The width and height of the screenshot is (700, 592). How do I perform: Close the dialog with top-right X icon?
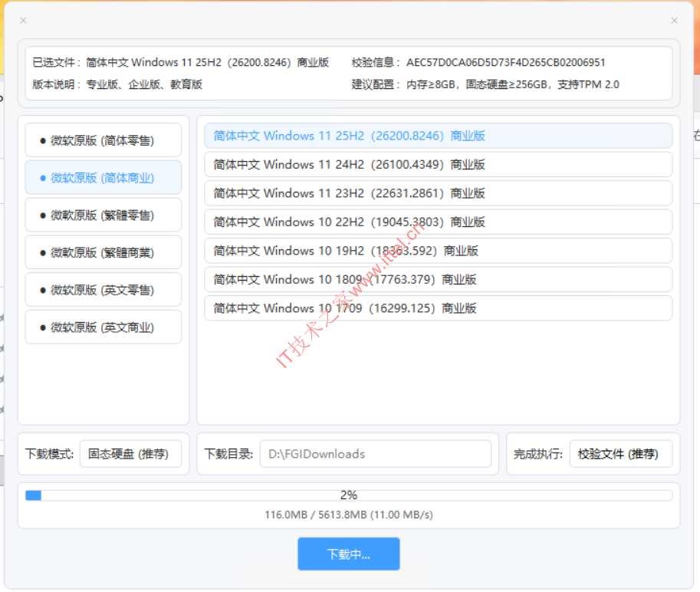(x=674, y=21)
